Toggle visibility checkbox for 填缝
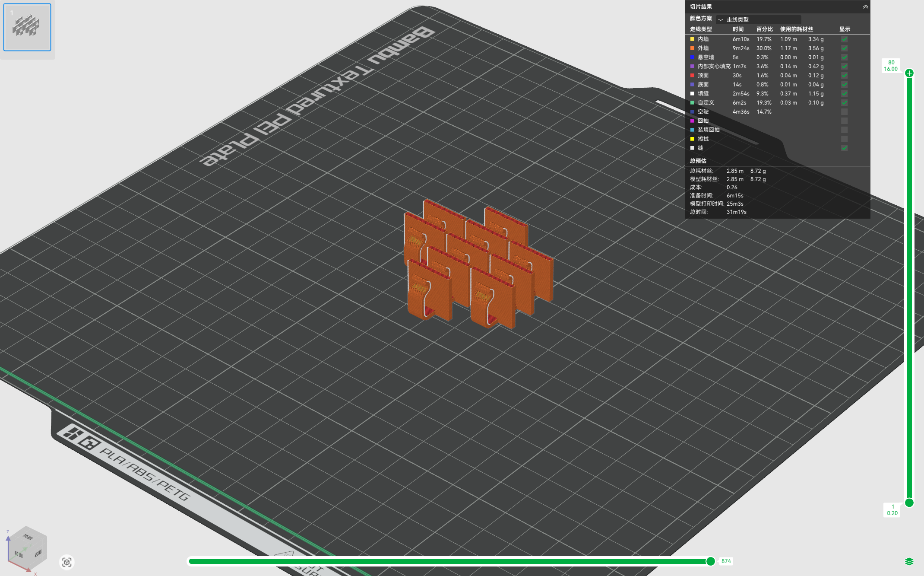Viewport: 924px width, 576px height. click(x=844, y=94)
